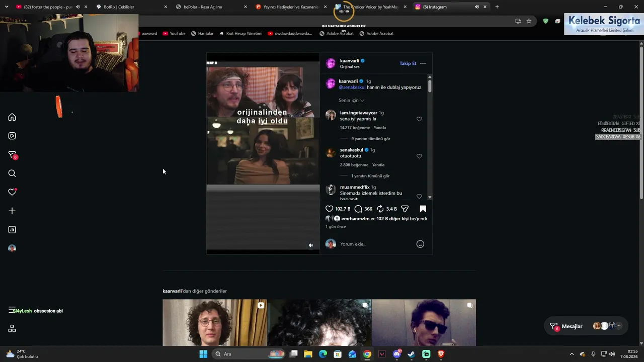The height and width of the screenshot is (362, 644).
Task: Launch Microsoft Edge from the taskbar
Action: tap(323, 354)
